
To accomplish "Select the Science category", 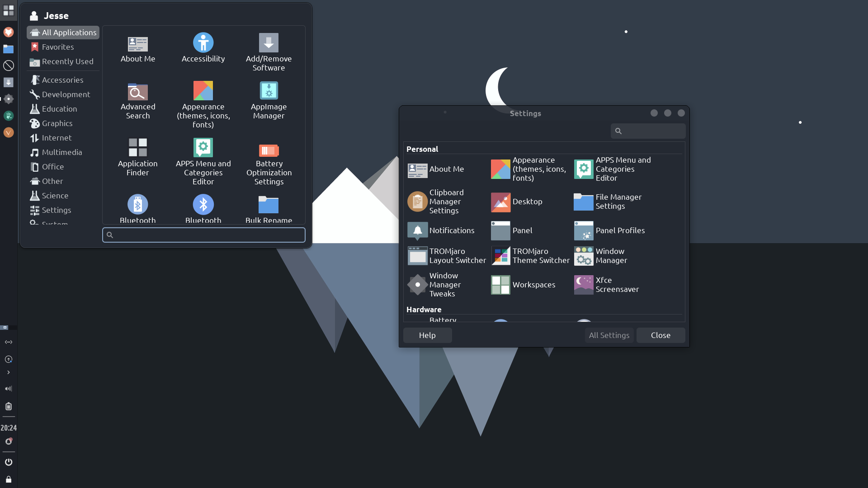I will point(63,196).
